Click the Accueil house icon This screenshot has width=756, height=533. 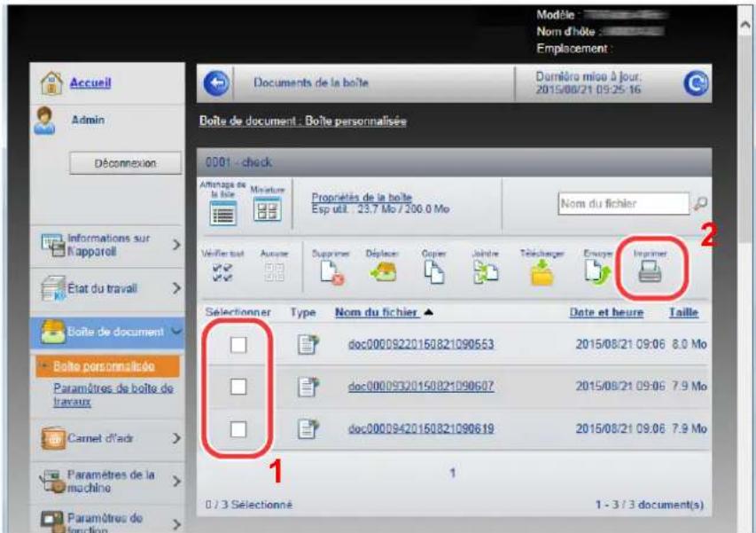51,83
